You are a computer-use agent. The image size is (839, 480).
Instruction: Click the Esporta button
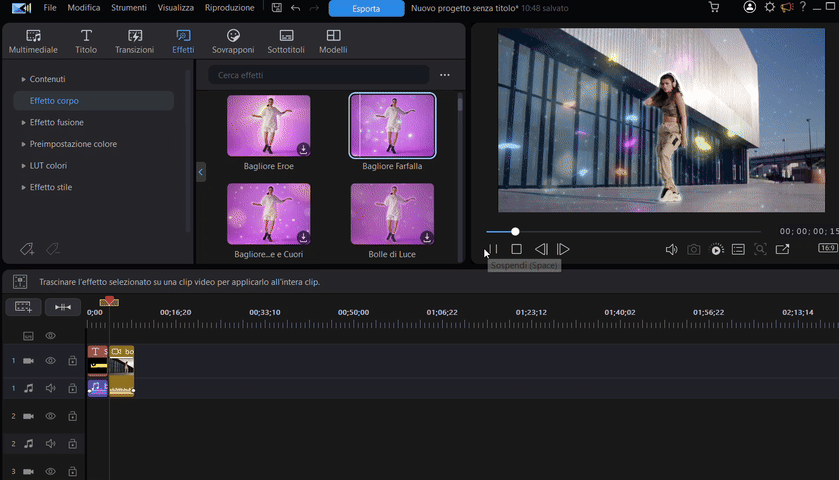tap(366, 9)
